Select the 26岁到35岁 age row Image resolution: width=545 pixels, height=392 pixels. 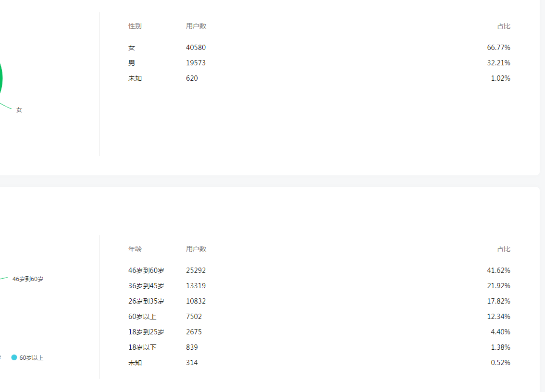pos(146,301)
